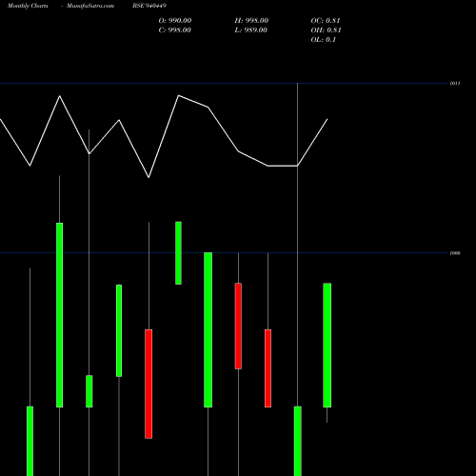Click the open value 'O: 990.00'
The width and height of the screenshot is (476, 476).
pyautogui.click(x=175, y=21)
